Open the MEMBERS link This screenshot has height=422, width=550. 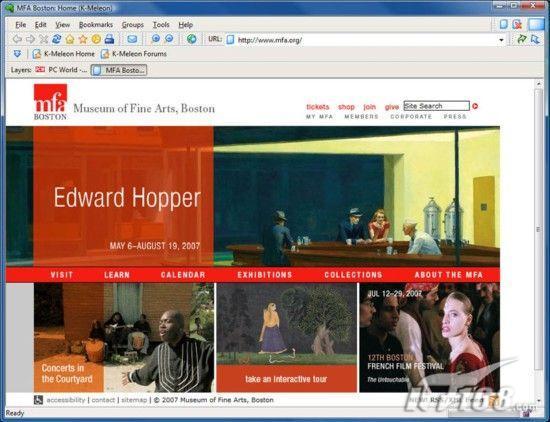[361, 116]
